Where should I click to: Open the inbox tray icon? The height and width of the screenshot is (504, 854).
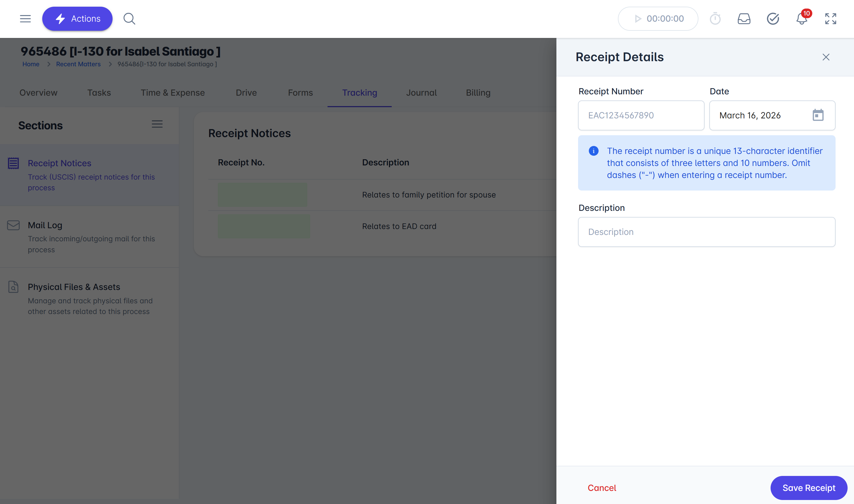tap(744, 19)
